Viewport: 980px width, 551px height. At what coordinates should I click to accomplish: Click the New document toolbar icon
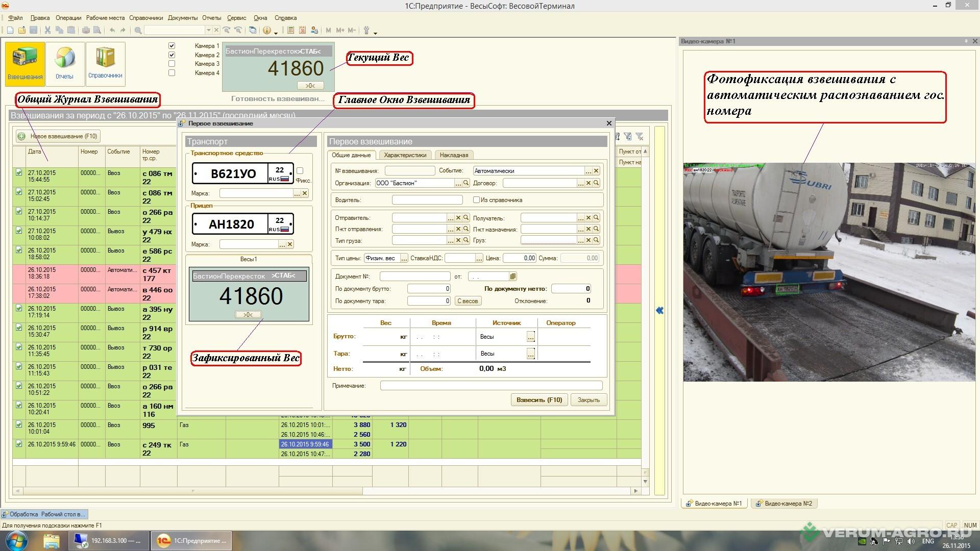[10, 31]
